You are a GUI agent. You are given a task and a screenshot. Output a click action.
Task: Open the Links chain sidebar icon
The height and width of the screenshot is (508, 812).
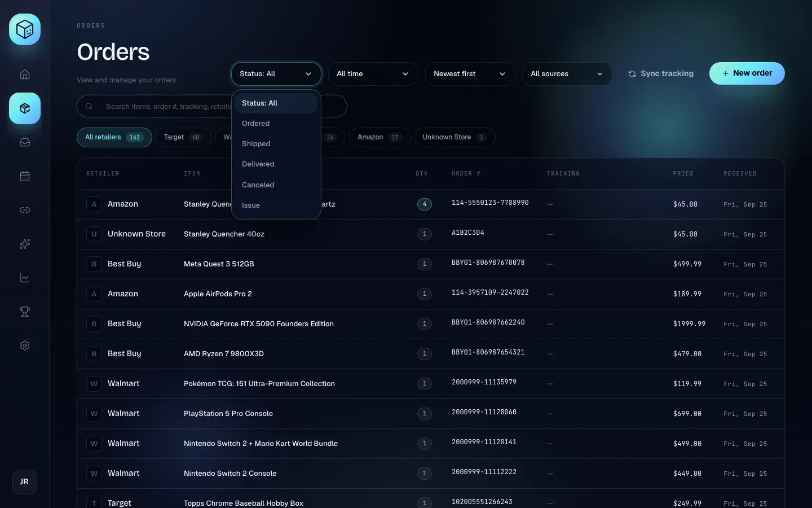tap(25, 210)
